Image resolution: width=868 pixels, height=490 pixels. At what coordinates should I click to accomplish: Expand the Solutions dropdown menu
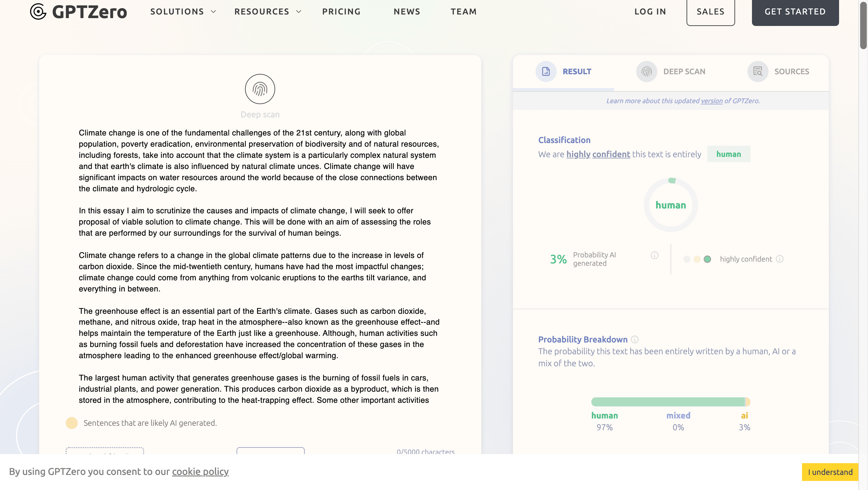tap(183, 11)
